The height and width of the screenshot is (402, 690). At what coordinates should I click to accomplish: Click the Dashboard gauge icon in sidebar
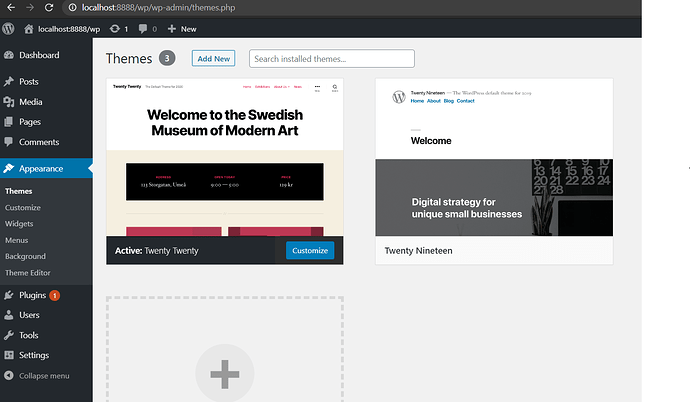coord(9,55)
